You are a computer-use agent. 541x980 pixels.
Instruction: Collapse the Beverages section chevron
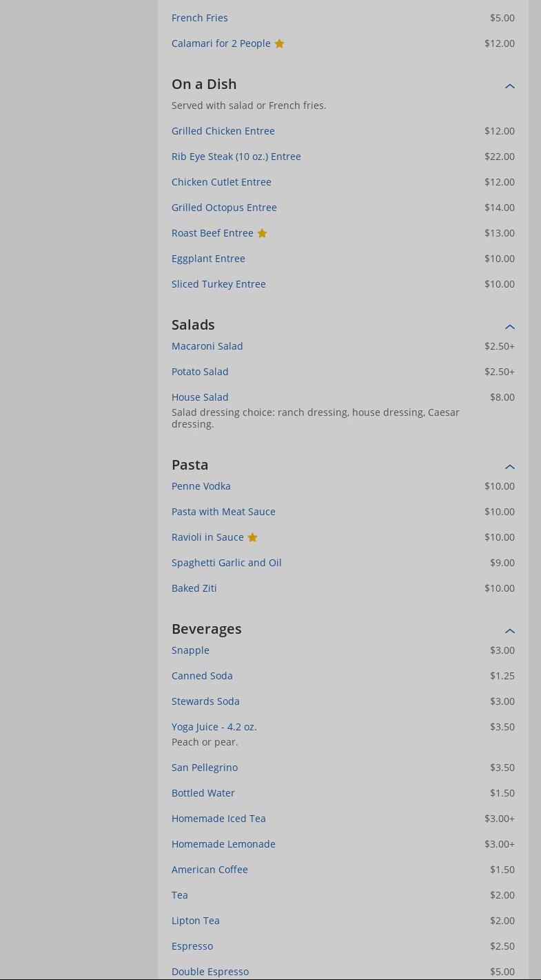[x=510, y=631]
